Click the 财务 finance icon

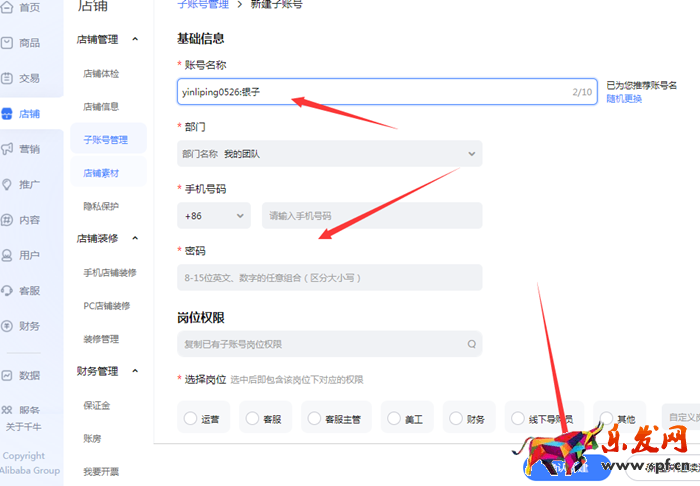(7, 326)
